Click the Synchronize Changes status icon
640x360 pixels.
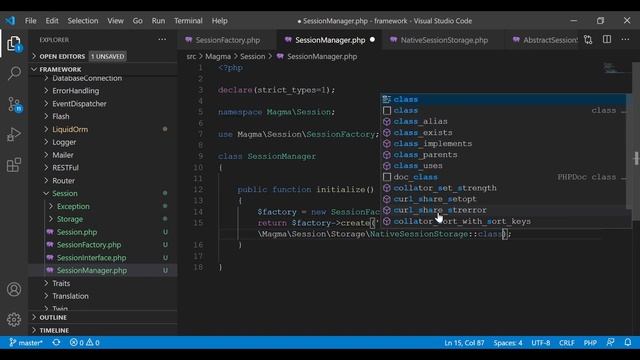56,342
